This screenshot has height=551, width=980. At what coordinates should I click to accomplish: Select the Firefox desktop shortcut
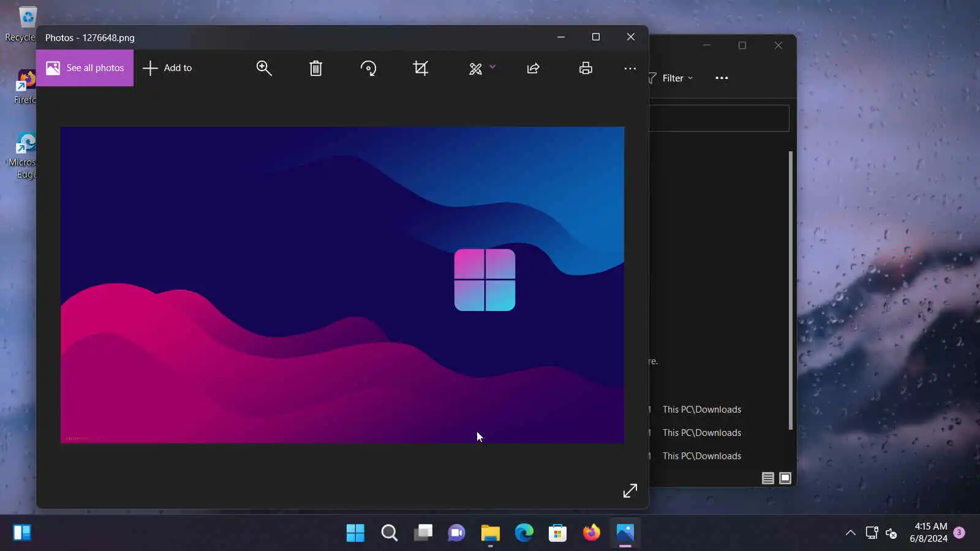pyautogui.click(x=24, y=87)
